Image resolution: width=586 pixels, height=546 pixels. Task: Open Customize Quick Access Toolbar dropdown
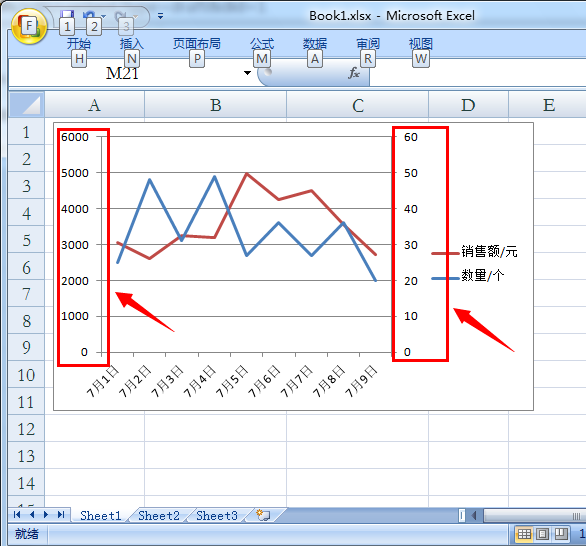pos(160,16)
